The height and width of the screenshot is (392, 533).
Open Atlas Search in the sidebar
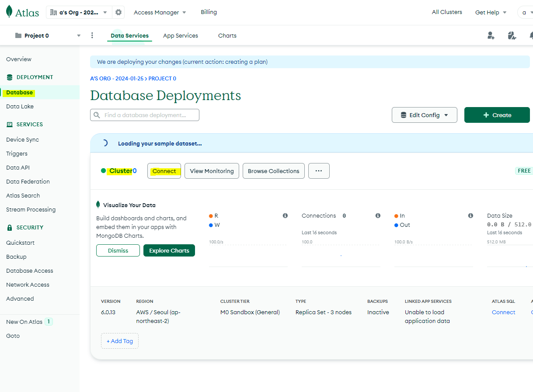[23, 195]
